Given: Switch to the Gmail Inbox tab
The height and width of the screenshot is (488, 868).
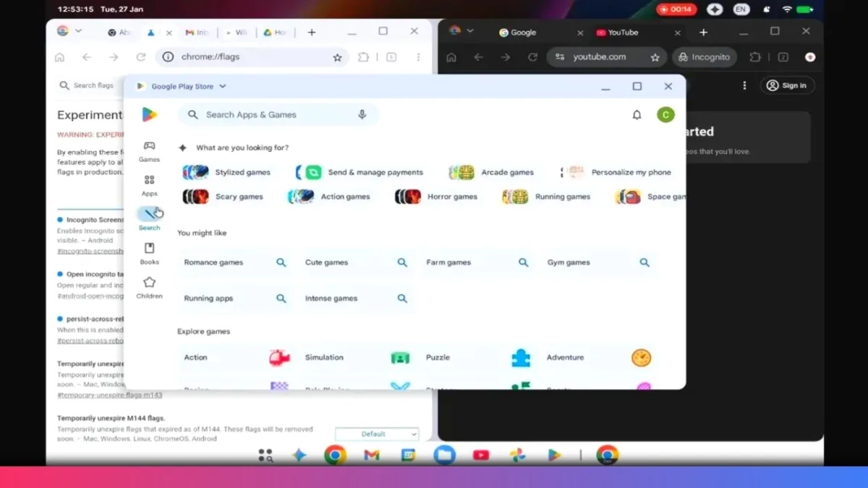Looking at the screenshot, I should click(x=197, y=33).
